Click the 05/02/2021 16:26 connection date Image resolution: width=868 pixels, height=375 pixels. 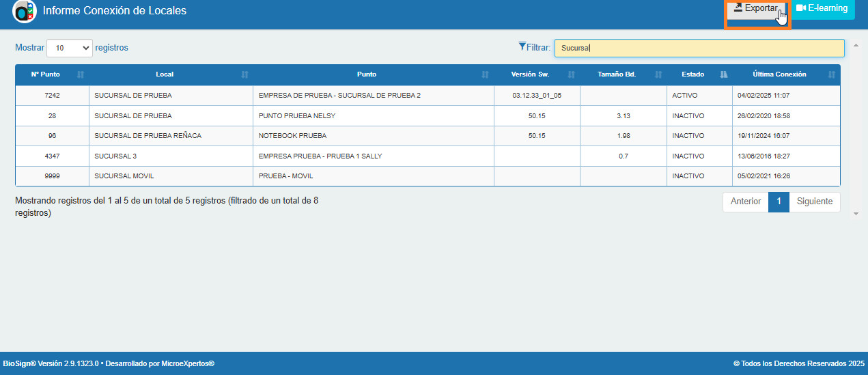click(x=786, y=176)
